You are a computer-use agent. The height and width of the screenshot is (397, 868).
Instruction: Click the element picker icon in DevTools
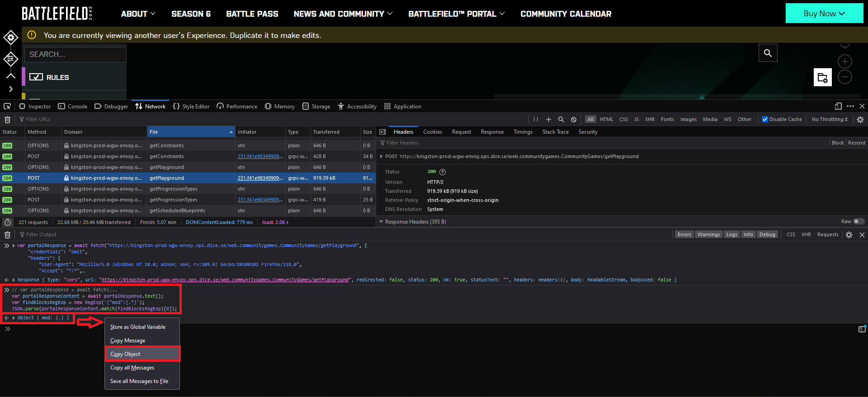tap(7, 106)
